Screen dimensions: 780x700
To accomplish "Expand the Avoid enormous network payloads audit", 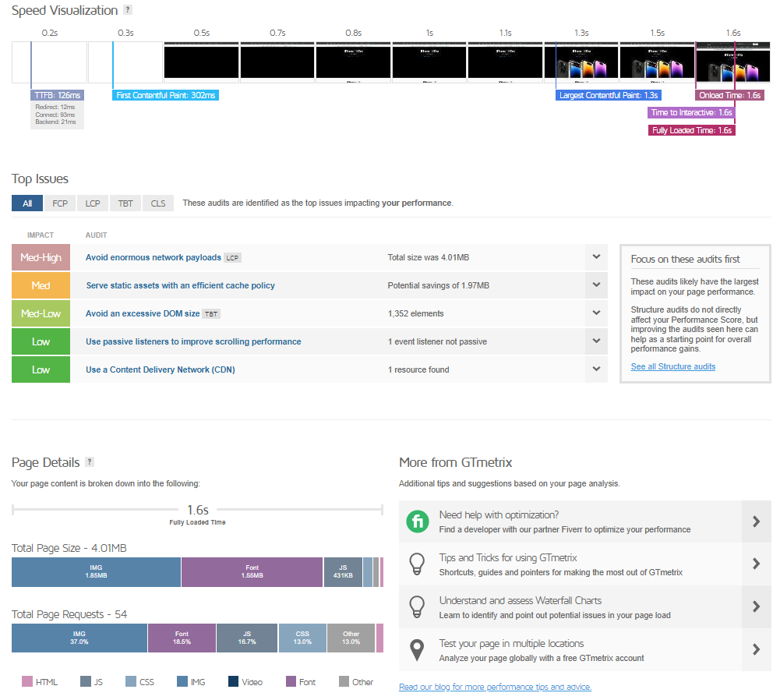I will pos(596,257).
